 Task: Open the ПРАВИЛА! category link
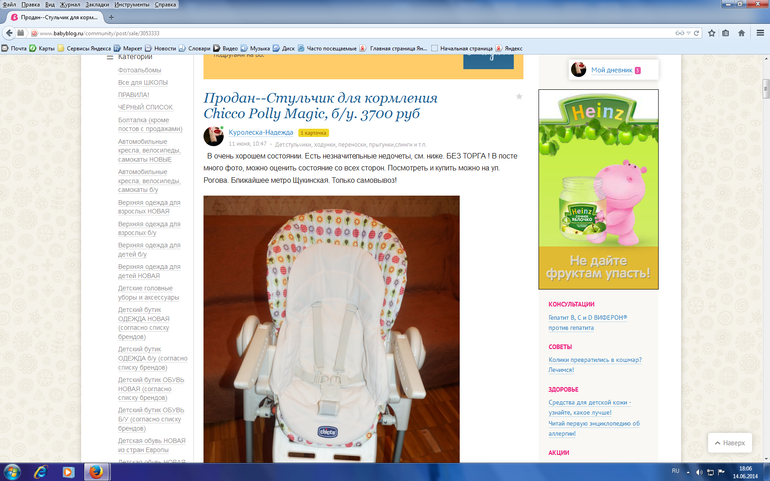click(134, 95)
